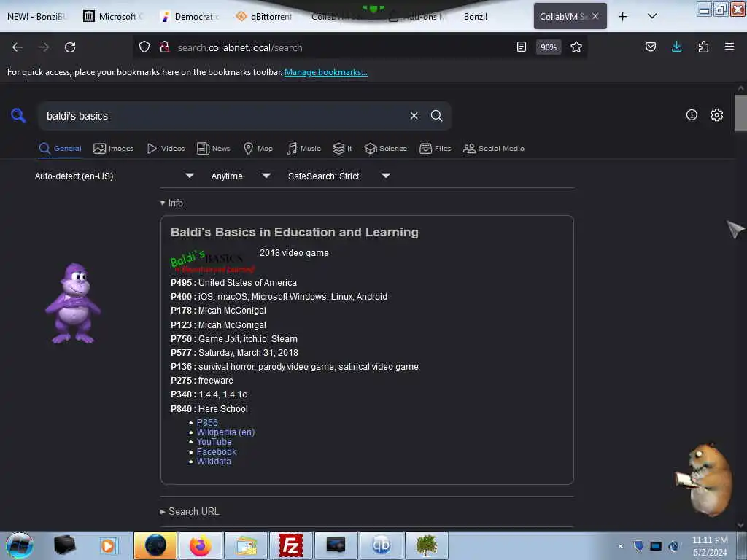Switch to the Bonzi! tab
Viewport: 747px width, 560px height.
tap(476, 17)
